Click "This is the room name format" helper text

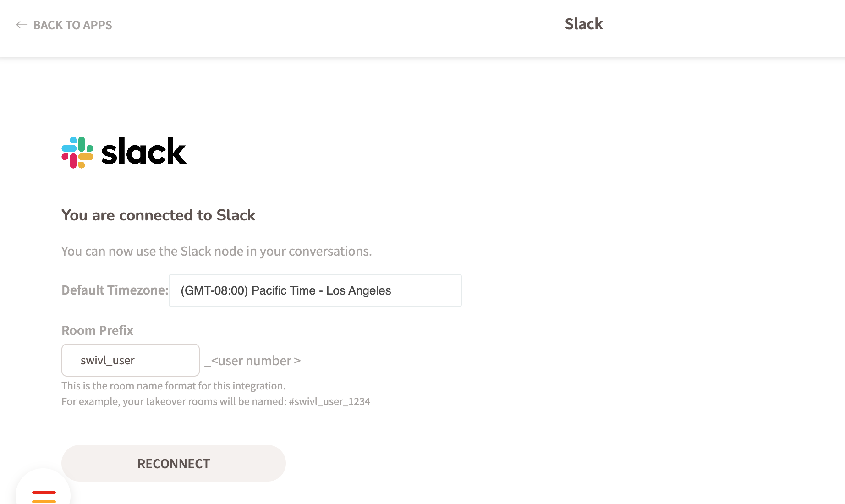(x=173, y=386)
